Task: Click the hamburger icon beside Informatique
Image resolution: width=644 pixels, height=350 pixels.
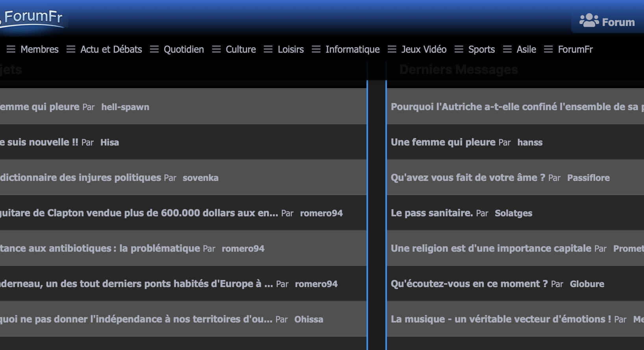Action: pos(316,49)
